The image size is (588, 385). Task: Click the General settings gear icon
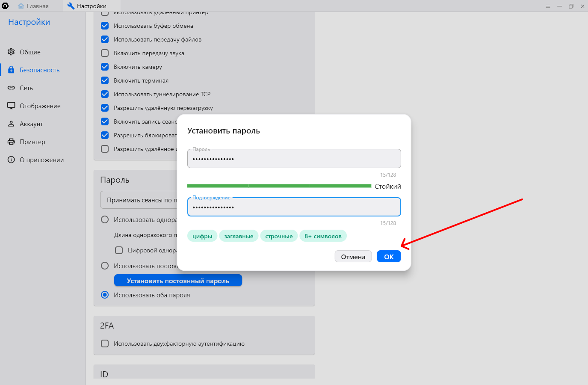(11, 52)
